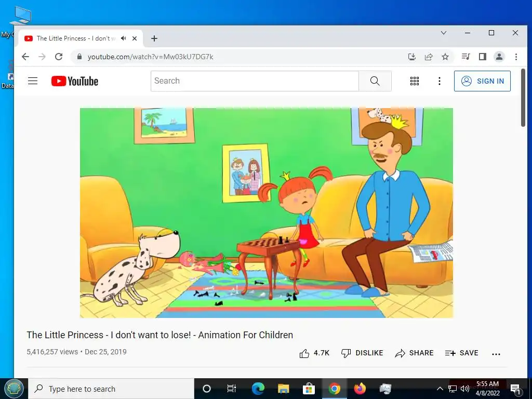Select The Little Princess browser tab
Screen dimensions: 532x399
pos(81,38)
